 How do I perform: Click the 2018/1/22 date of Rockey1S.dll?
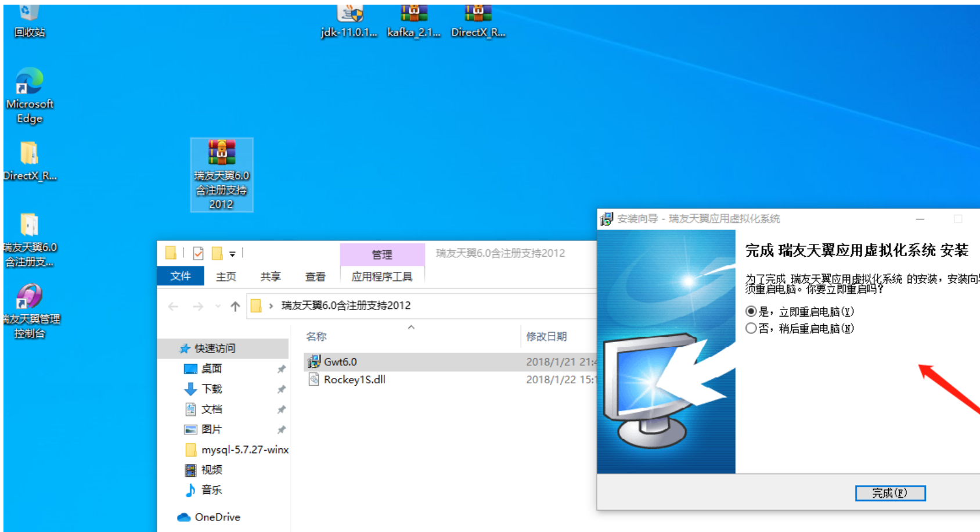(x=561, y=379)
